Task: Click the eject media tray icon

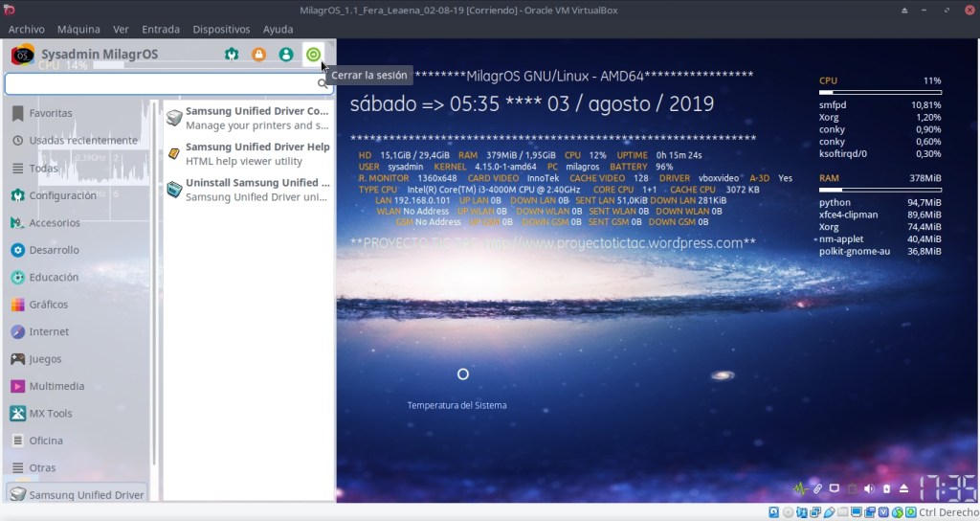Action: coord(903,488)
